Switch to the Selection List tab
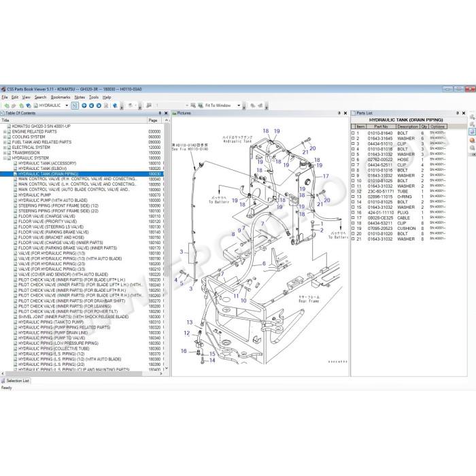This screenshot has width=476, height=476. tap(16, 381)
